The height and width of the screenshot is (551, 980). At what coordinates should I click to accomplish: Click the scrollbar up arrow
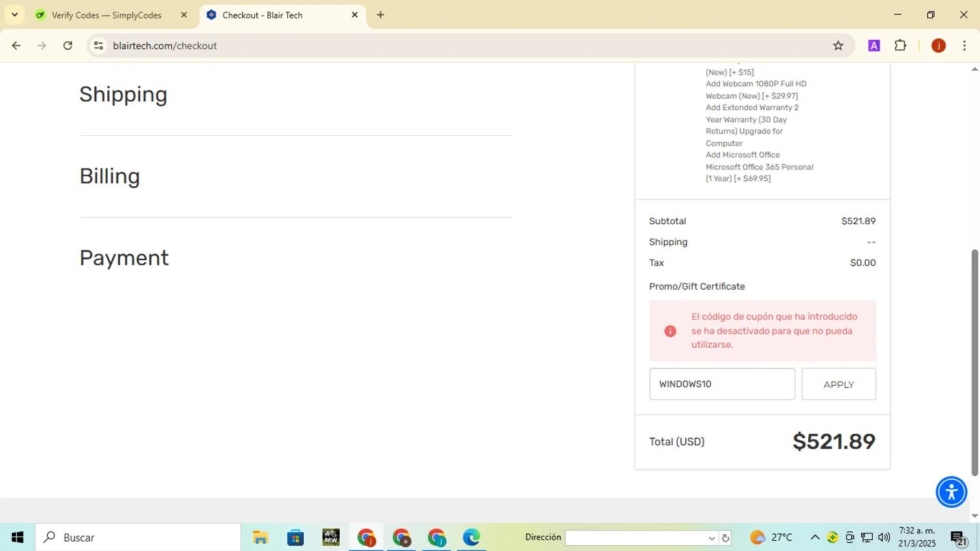point(975,69)
